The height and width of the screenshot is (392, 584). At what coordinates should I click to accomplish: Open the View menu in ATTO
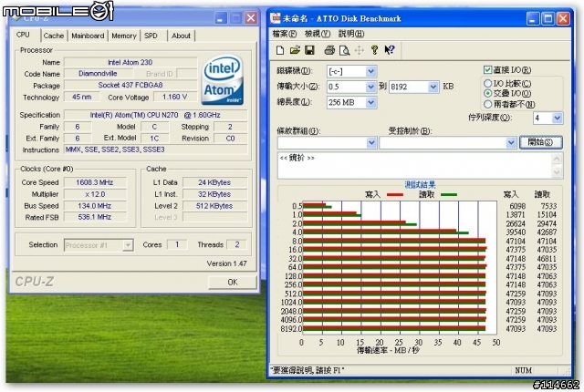tap(318, 34)
